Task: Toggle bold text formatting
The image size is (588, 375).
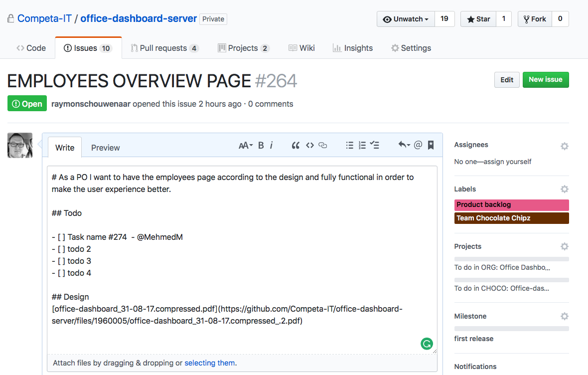Action: coord(261,145)
